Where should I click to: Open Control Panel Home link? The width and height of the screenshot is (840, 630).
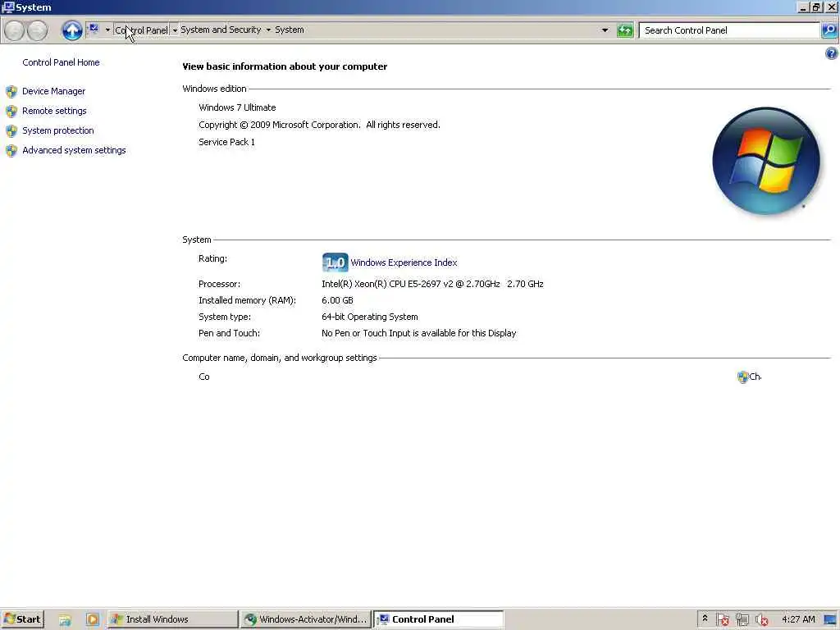(x=61, y=62)
